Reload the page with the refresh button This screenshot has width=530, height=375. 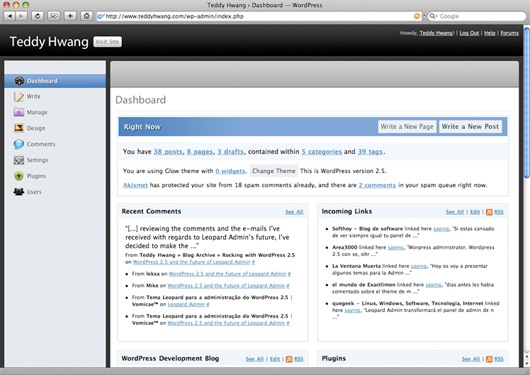(37, 16)
